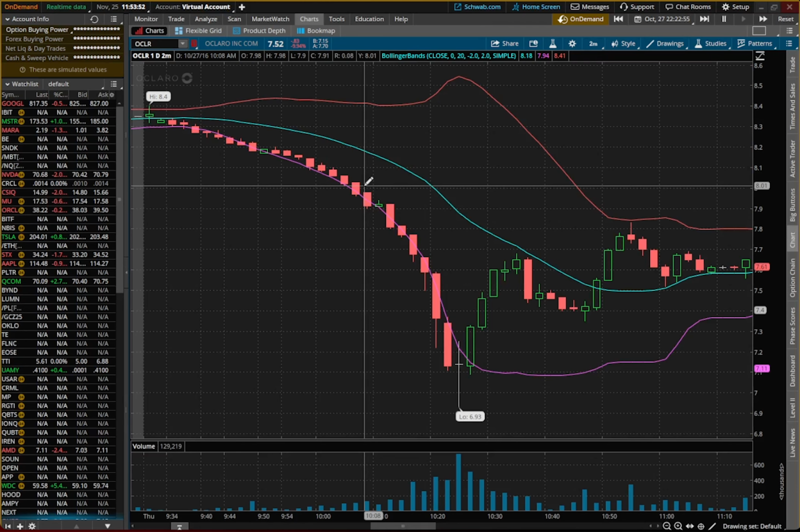Open the Trade side panel tab
800x532 pixels.
(792, 65)
